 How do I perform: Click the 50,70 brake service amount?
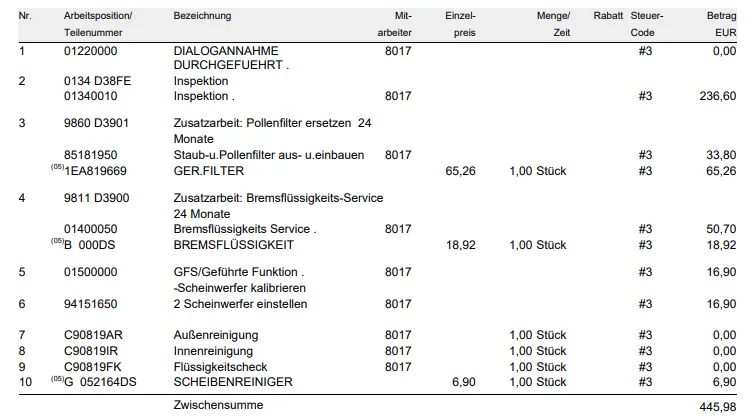tap(721, 229)
